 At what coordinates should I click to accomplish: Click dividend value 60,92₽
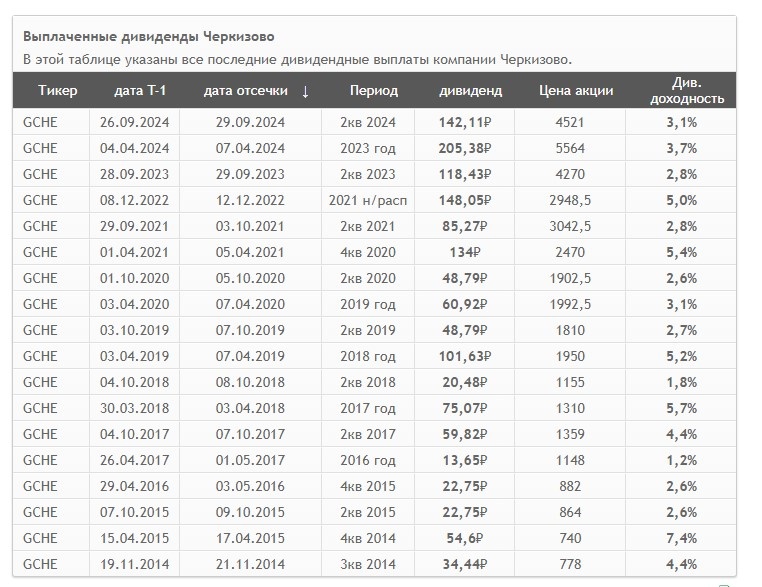(x=465, y=304)
